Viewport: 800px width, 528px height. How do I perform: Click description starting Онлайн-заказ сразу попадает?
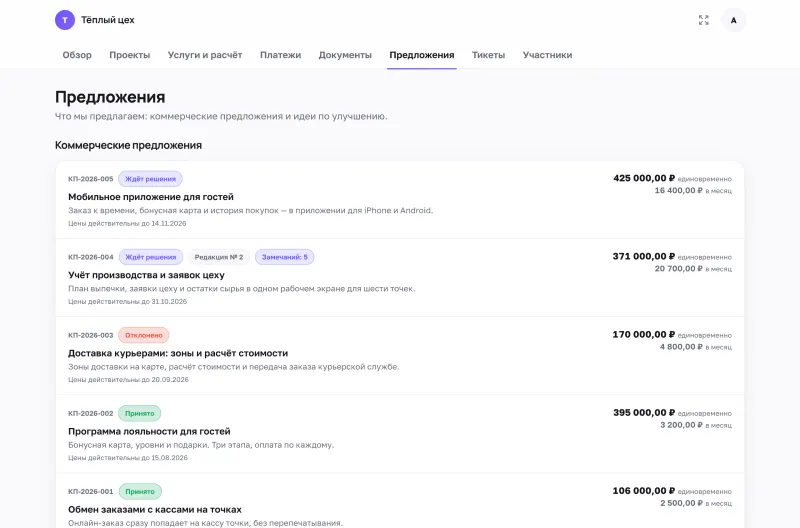(x=206, y=523)
